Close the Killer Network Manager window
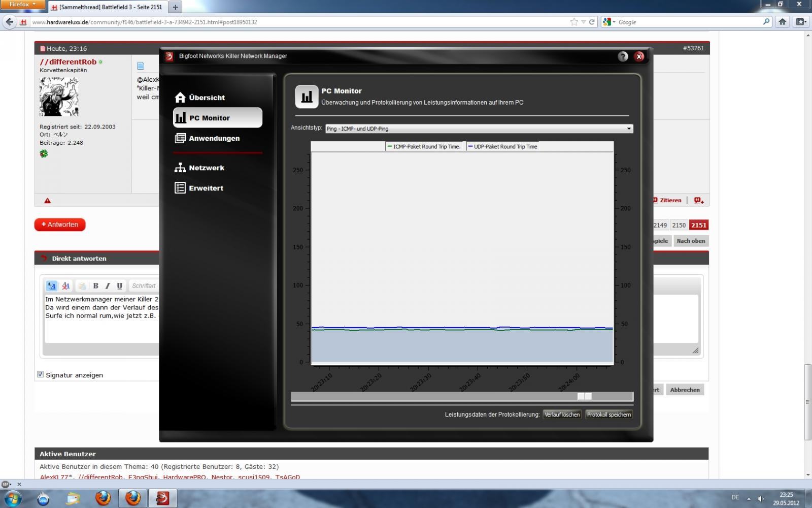 click(639, 56)
